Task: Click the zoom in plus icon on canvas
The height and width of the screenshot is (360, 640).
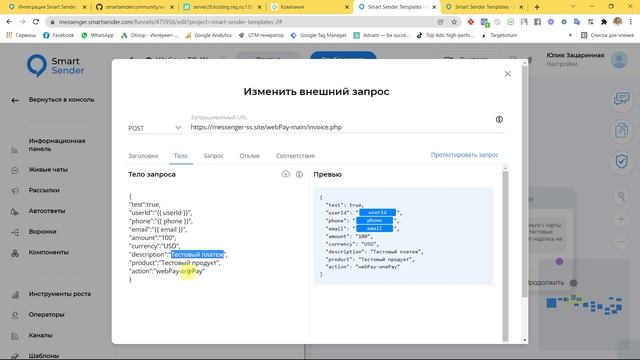Action: point(621,219)
